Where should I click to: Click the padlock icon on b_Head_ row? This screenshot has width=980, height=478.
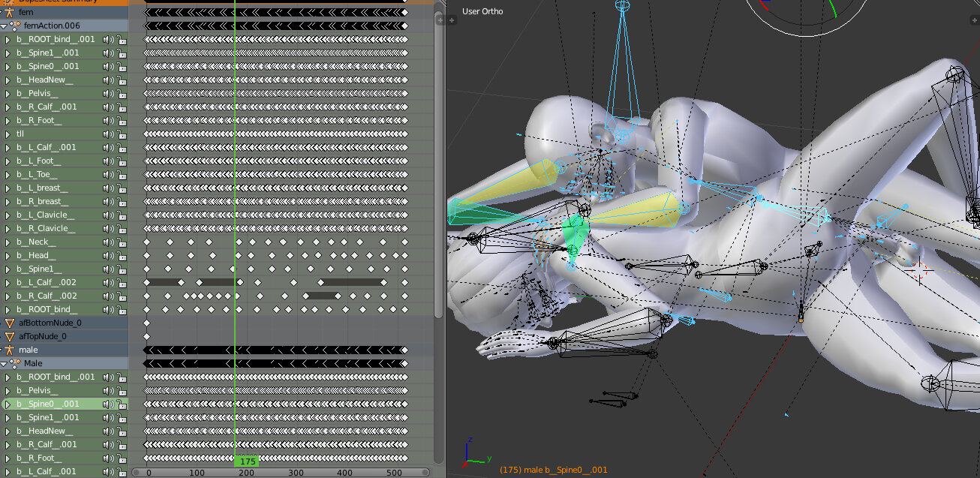(122, 255)
